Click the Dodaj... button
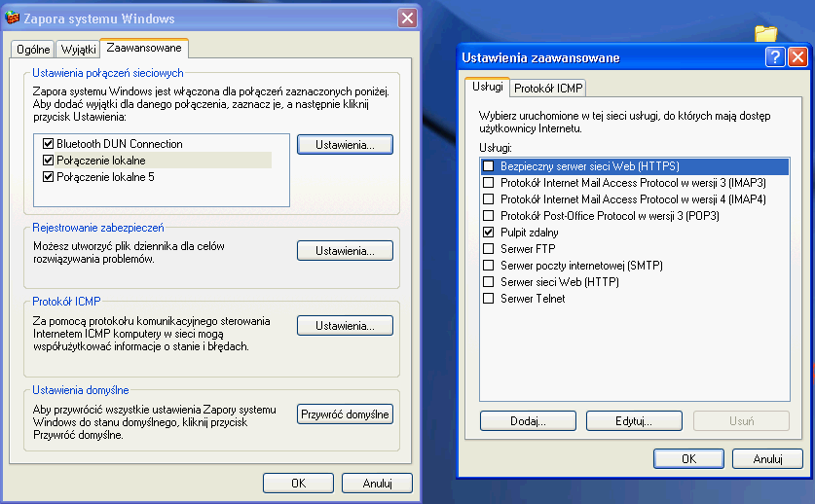815x504 pixels. [528, 421]
